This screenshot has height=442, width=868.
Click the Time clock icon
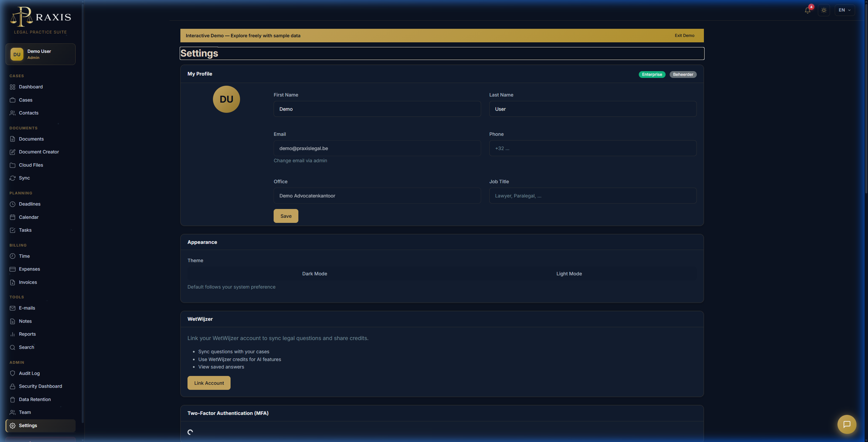[x=13, y=256]
